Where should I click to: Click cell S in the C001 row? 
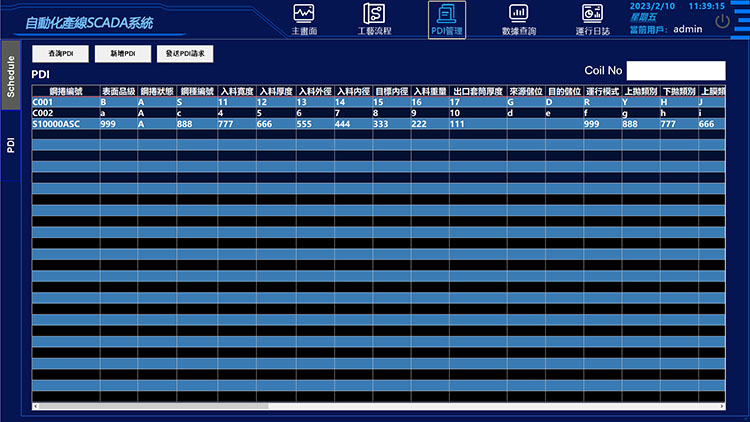[x=197, y=102]
